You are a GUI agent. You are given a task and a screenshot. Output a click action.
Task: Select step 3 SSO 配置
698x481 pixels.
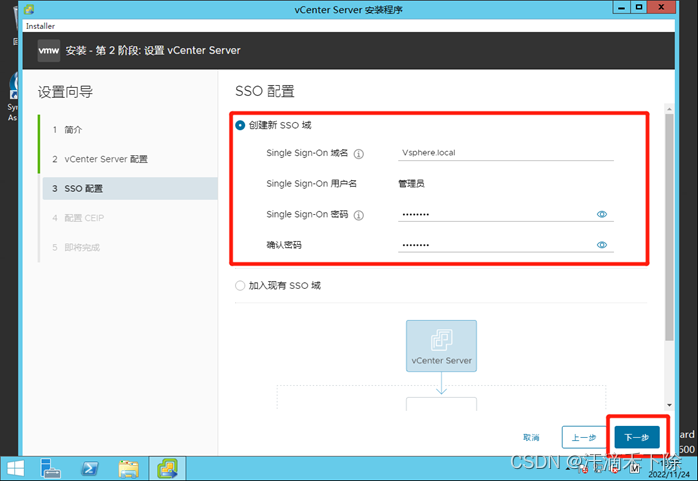coord(130,189)
